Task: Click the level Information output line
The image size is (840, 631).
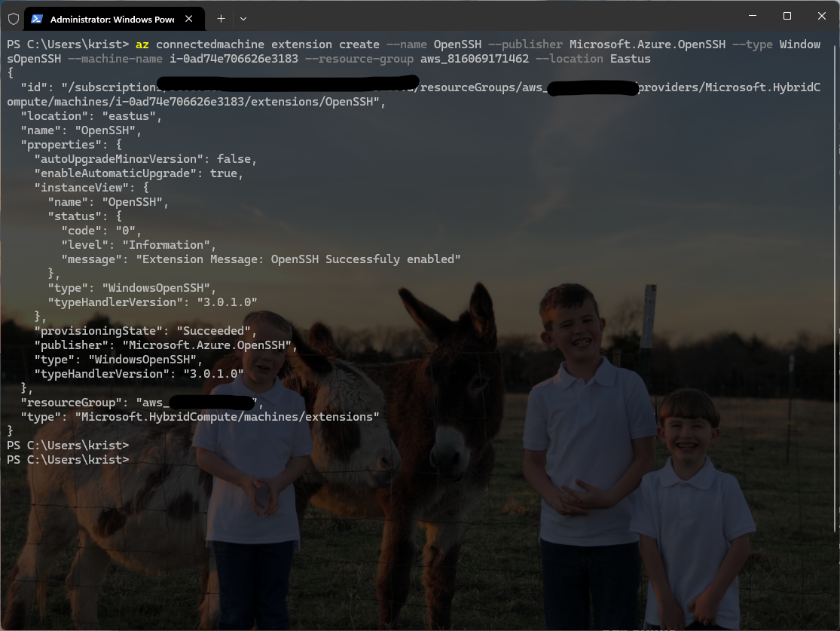Action: pos(139,245)
